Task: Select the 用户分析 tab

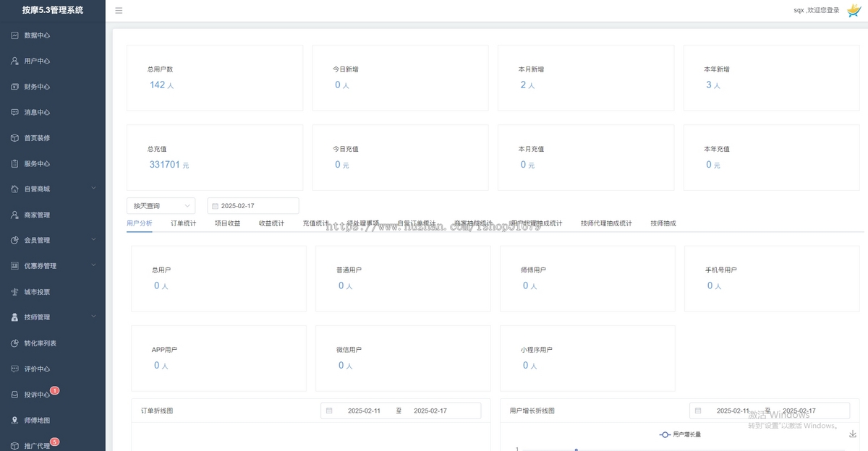Action: click(140, 223)
